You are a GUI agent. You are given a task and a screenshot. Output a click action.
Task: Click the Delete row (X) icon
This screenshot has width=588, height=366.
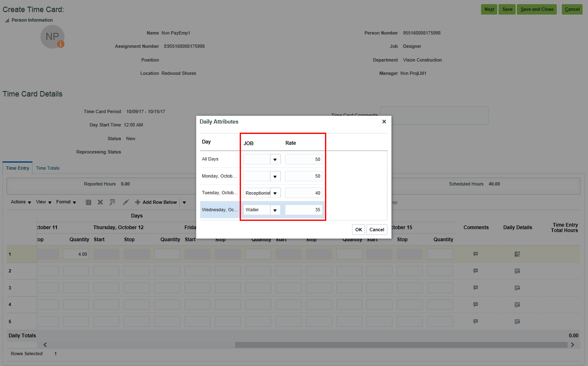tap(100, 202)
